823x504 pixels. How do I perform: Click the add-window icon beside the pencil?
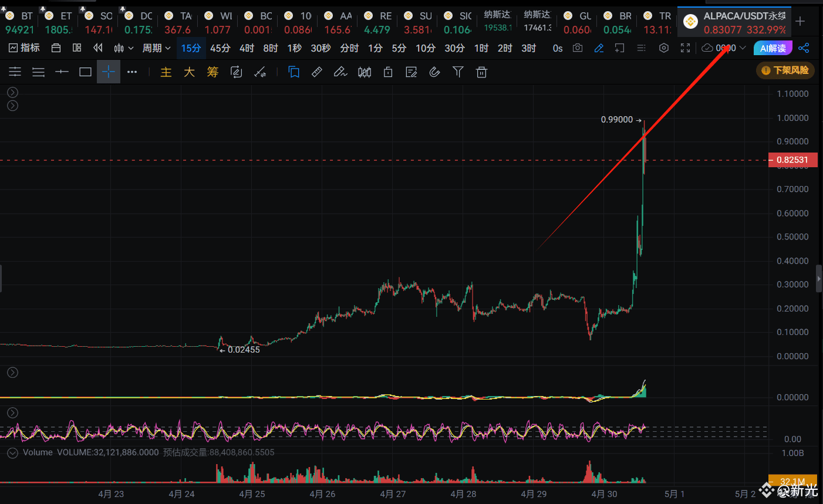[x=619, y=48]
